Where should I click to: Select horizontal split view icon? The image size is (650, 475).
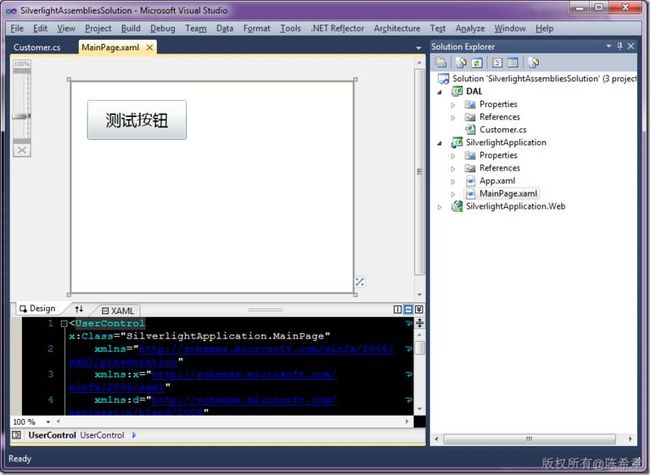pyautogui.click(x=408, y=309)
